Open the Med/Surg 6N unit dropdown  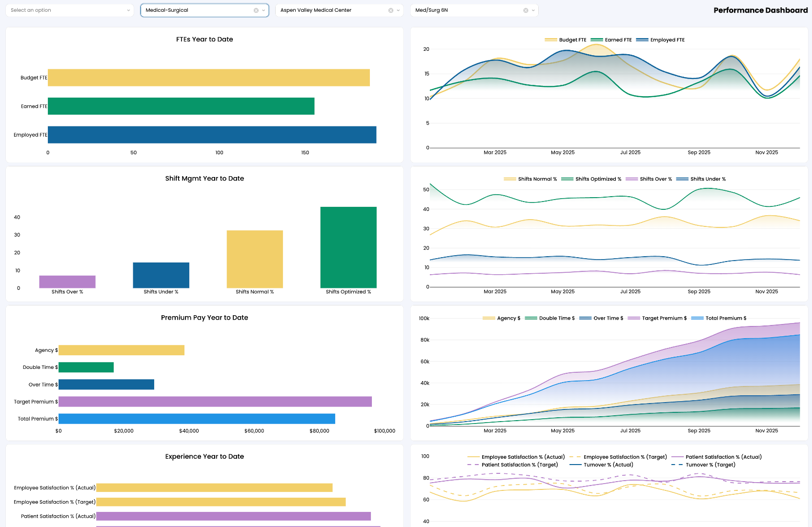533,10
